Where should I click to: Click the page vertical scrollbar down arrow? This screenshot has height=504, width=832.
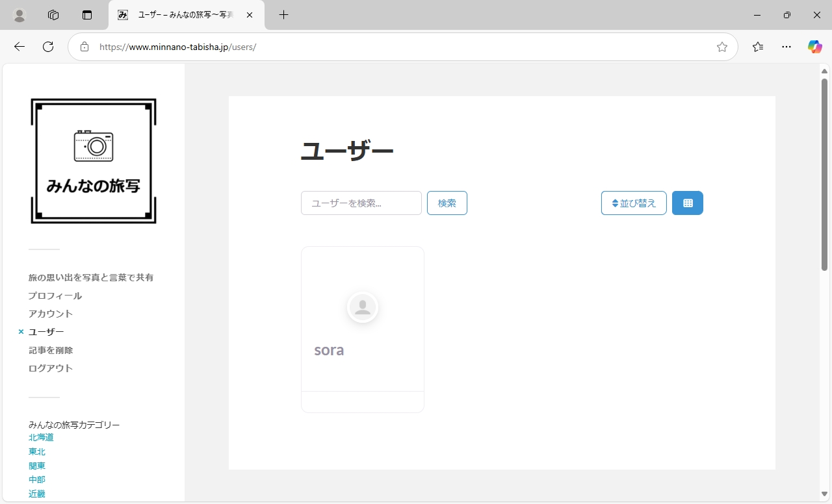pyautogui.click(x=824, y=494)
